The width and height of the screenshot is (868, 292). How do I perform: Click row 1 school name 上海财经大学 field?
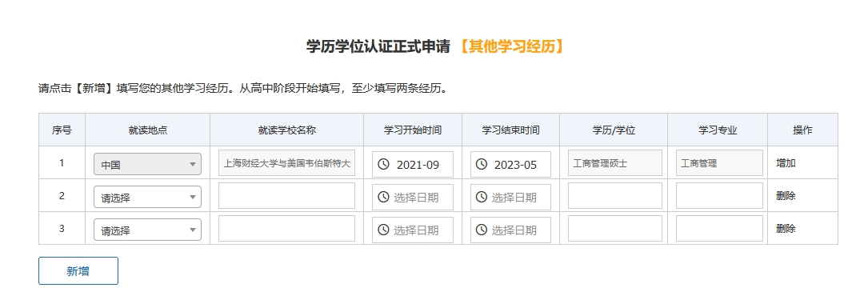286,163
